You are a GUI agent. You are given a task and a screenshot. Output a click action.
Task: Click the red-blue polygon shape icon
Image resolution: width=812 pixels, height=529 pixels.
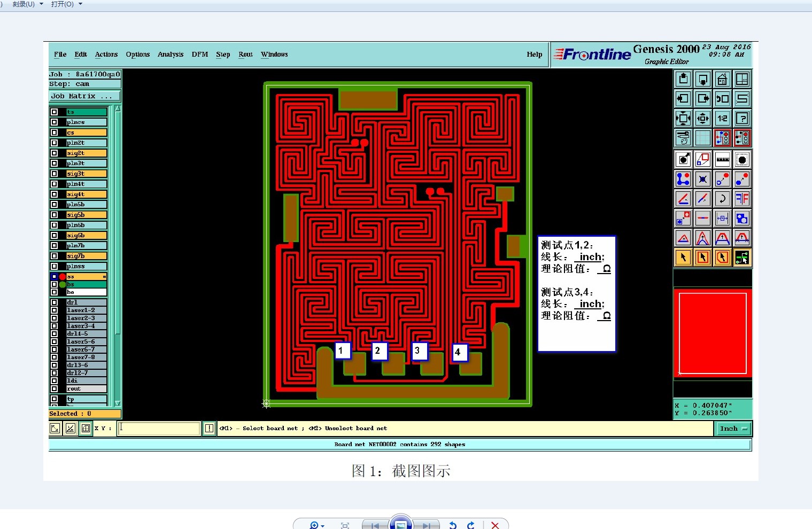703,159
